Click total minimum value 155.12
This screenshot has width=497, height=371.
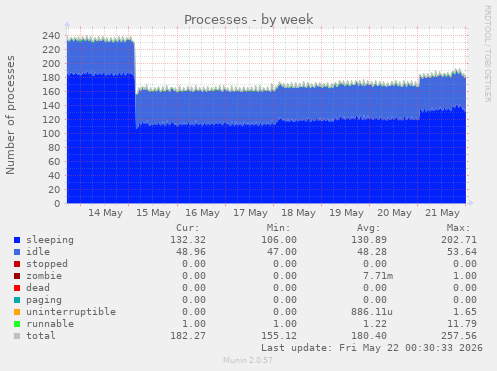[x=279, y=336]
